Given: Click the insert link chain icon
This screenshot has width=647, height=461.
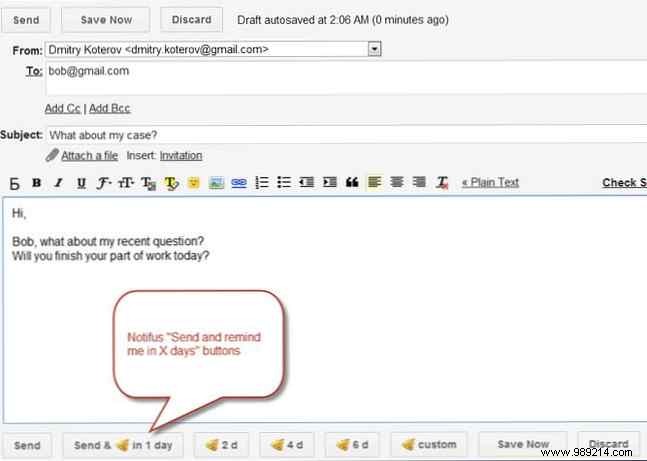Looking at the screenshot, I should (239, 182).
